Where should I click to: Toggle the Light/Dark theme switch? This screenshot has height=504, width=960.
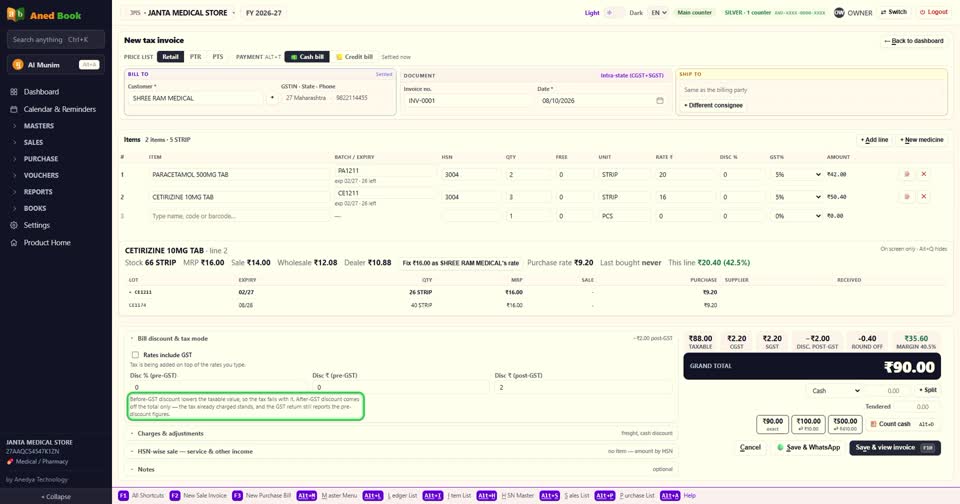614,13
